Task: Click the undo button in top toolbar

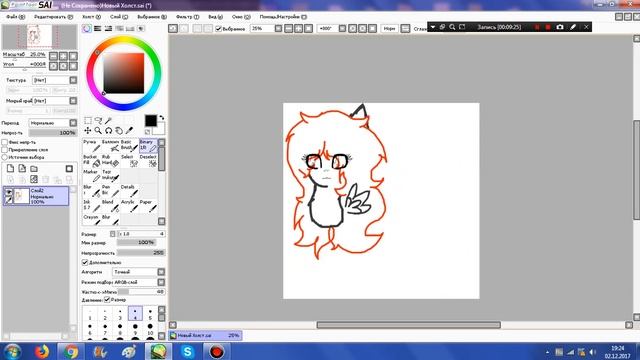Action: click(x=173, y=29)
